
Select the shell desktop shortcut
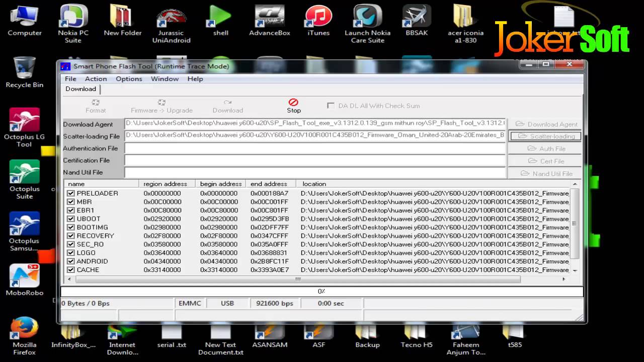(220, 20)
